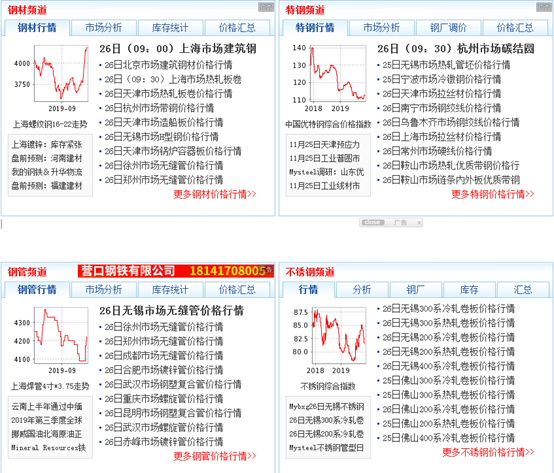Click news item 云南上半年通过中缅
Image resolution: width=554 pixels, height=473 pixels.
(47, 407)
